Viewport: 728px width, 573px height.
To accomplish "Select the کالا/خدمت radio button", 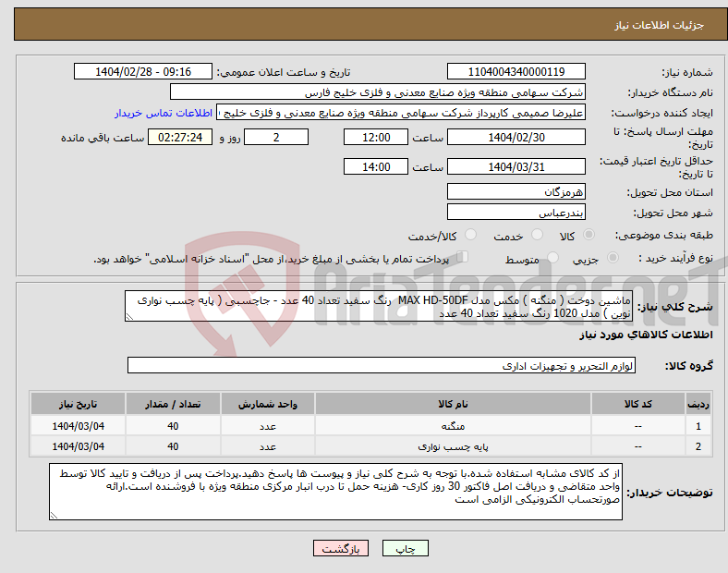I will [471, 235].
